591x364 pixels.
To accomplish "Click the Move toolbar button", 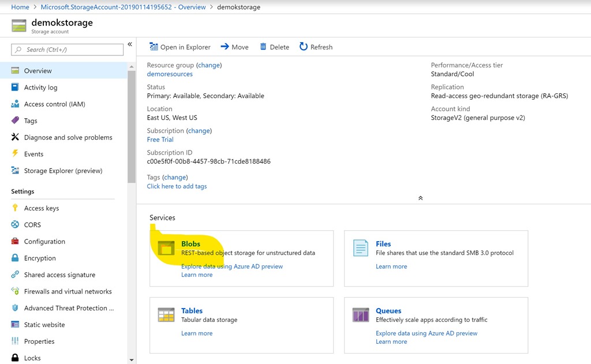I will click(x=234, y=47).
